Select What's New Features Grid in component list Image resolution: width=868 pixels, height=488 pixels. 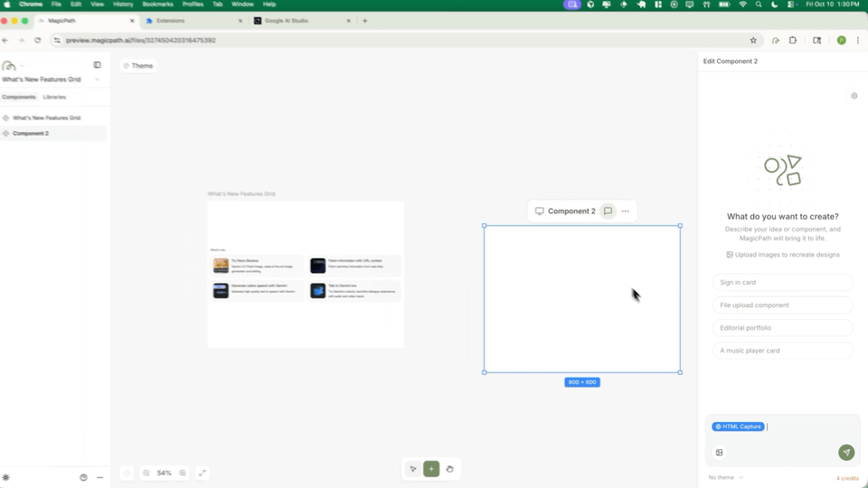pyautogui.click(x=47, y=117)
